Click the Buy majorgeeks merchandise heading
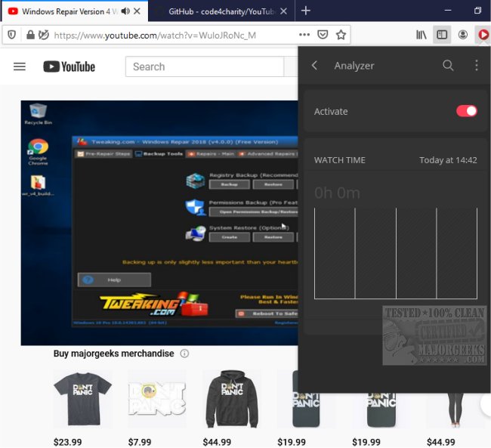This screenshot has width=491, height=448. pyautogui.click(x=113, y=354)
